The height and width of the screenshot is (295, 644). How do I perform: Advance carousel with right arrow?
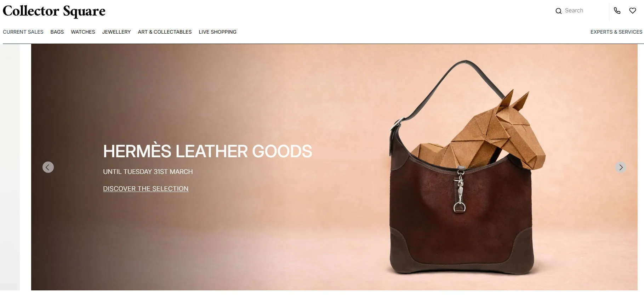coord(621,167)
